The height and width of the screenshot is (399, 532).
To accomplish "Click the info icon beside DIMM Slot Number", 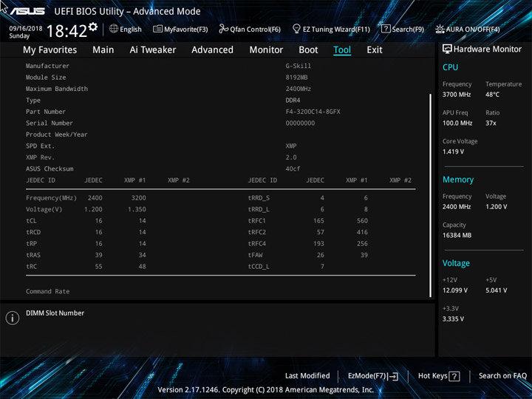I will click(13, 318).
